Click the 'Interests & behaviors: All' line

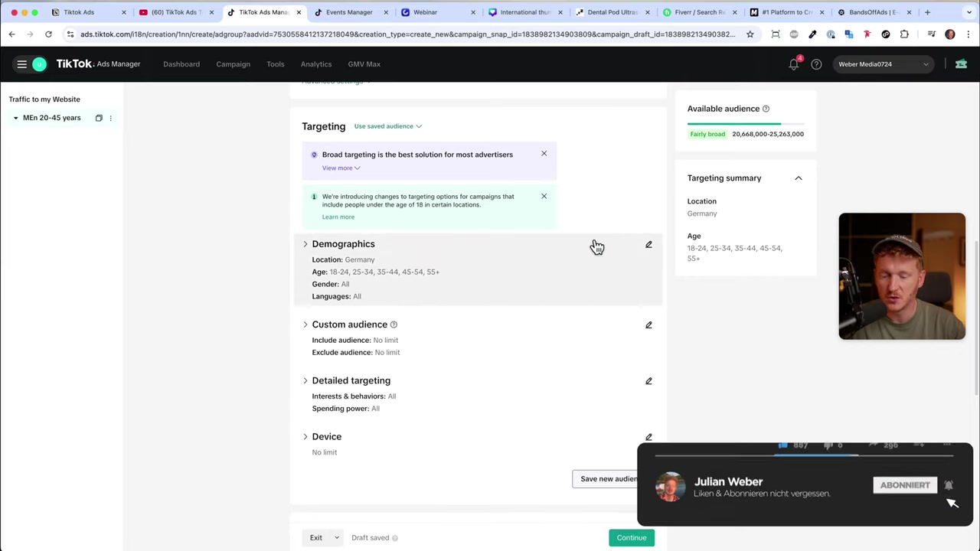[354, 396]
